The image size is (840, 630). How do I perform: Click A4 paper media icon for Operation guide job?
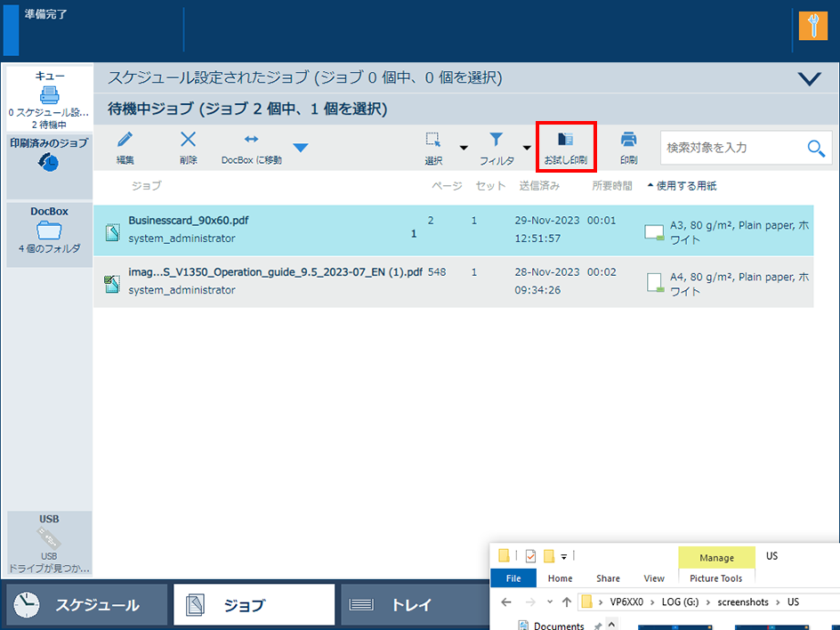pos(655,283)
